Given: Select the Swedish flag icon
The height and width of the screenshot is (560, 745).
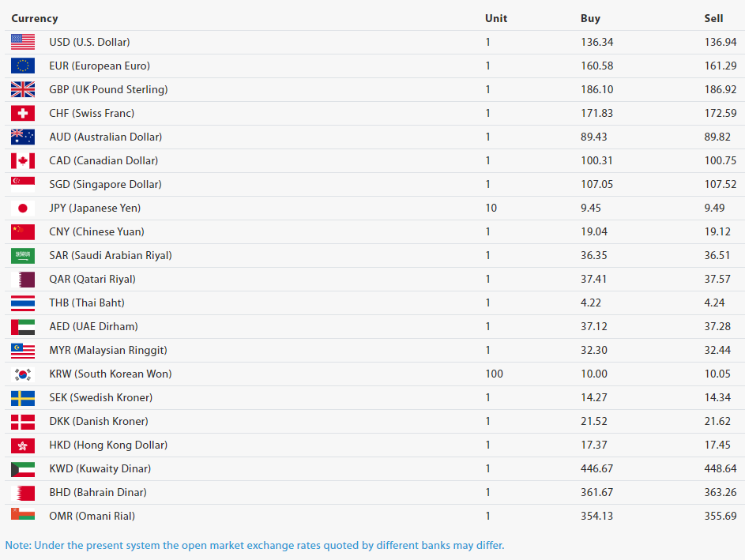Looking at the screenshot, I should click(23, 398).
